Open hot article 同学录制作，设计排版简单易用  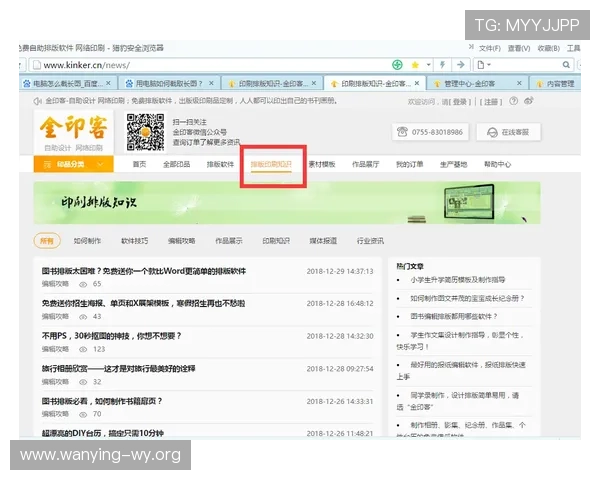(x=458, y=401)
